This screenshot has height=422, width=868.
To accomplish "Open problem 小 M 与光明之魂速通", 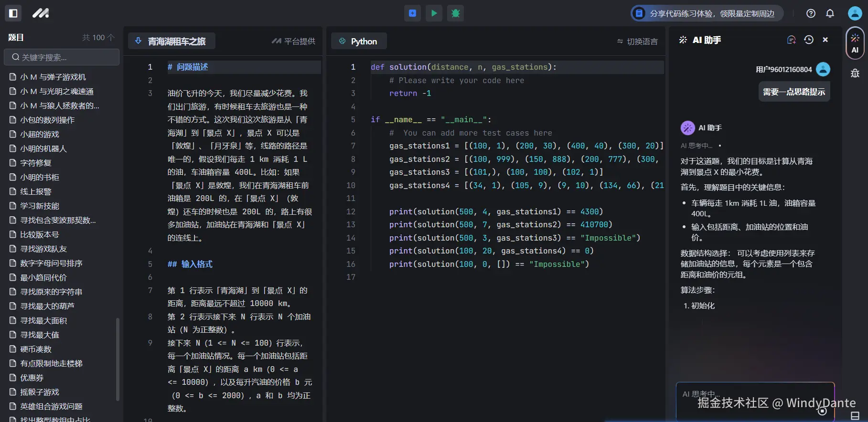I will (x=56, y=91).
